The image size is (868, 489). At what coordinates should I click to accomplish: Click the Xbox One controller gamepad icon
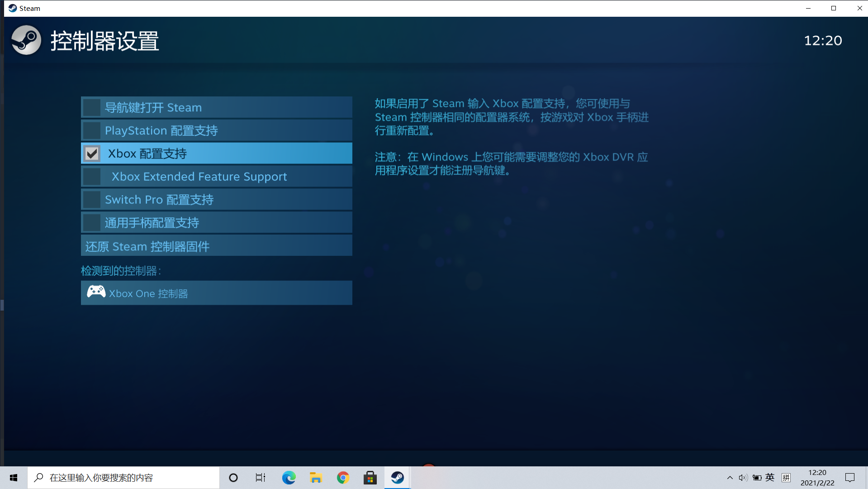point(96,292)
